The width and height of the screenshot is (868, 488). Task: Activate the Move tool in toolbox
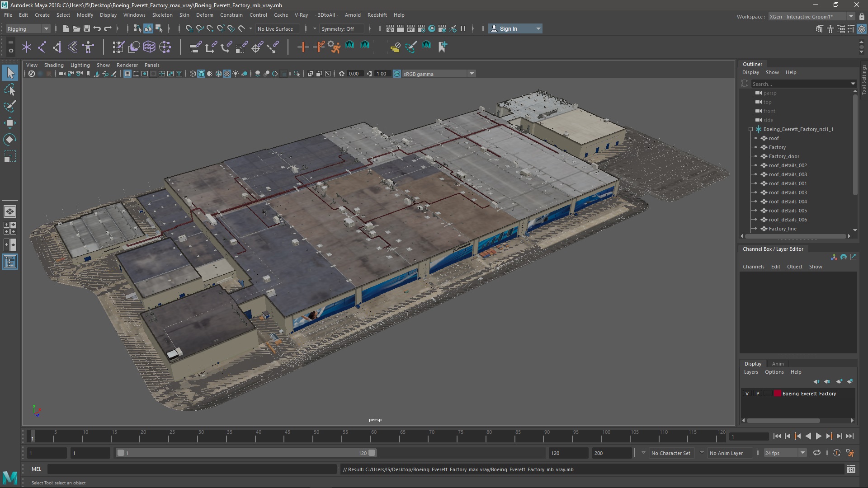(x=10, y=123)
